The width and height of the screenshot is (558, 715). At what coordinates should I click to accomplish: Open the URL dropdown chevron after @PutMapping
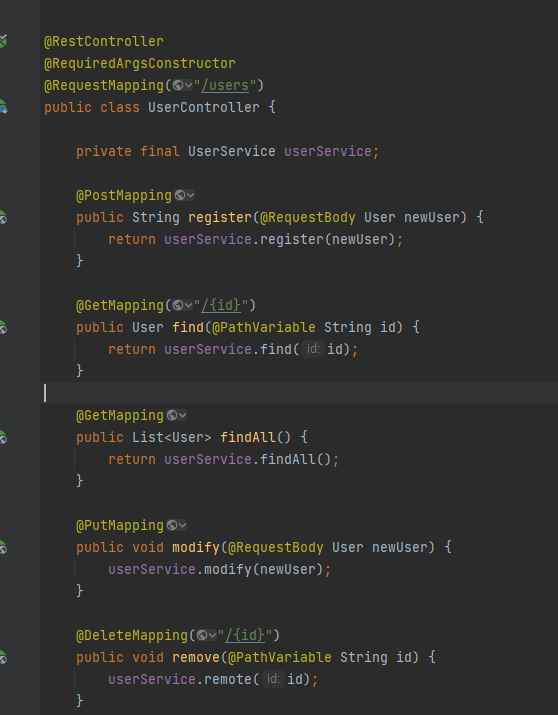[x=182, y=525]
